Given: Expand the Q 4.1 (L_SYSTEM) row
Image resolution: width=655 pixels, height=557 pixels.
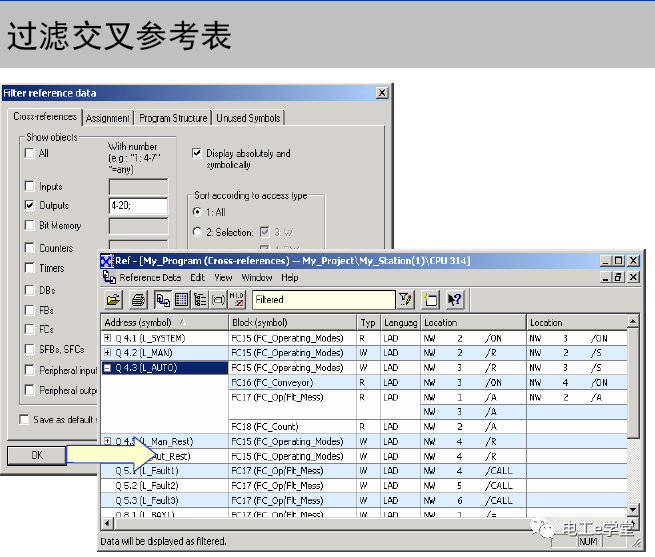Looking at the screenshot, I should (108, 338).
